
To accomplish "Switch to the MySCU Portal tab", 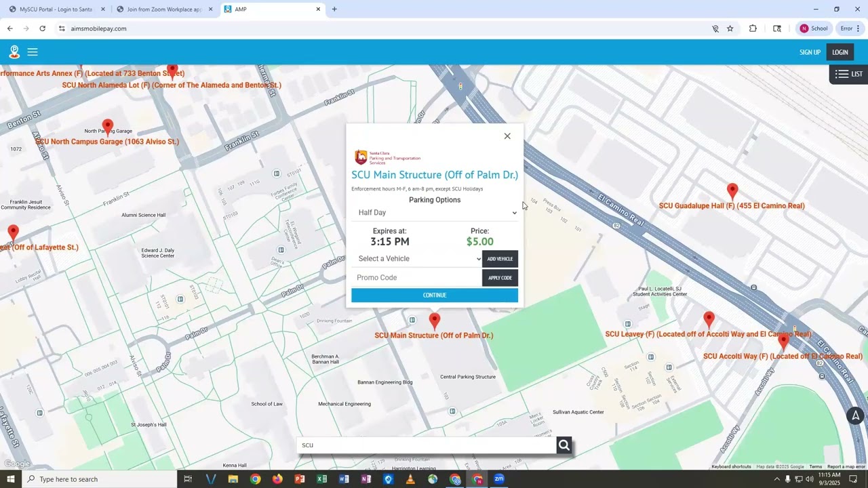I will pyautogui.click(x=56, y=9).
